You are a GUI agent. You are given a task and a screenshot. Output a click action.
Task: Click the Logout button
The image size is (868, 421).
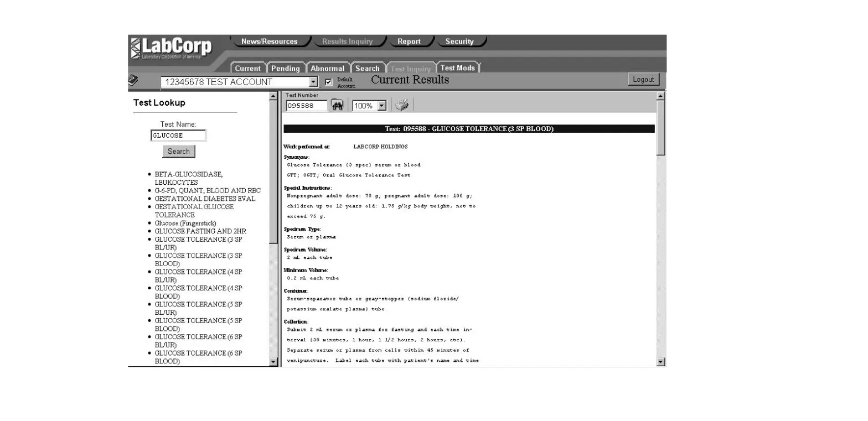click(643, 80)
